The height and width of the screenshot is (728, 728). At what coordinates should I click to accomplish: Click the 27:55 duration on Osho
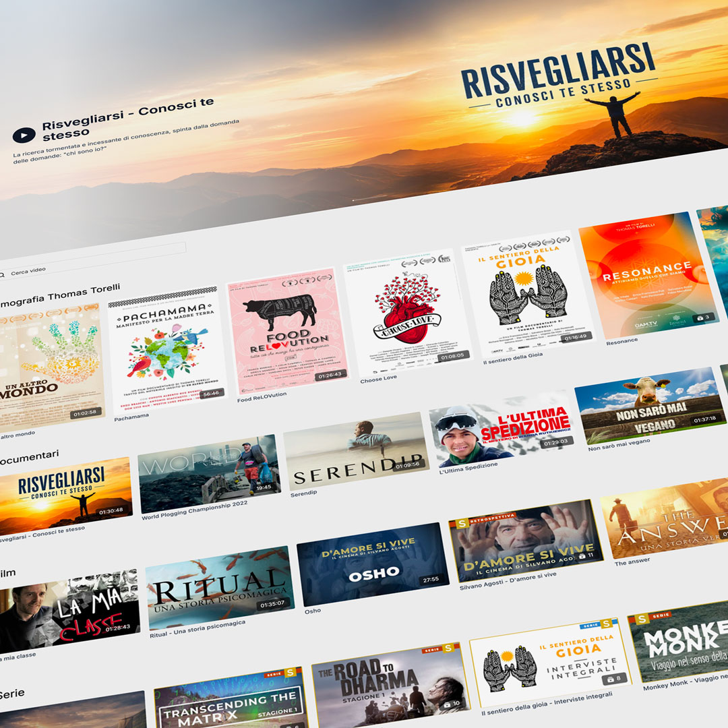tap(431, 580)
